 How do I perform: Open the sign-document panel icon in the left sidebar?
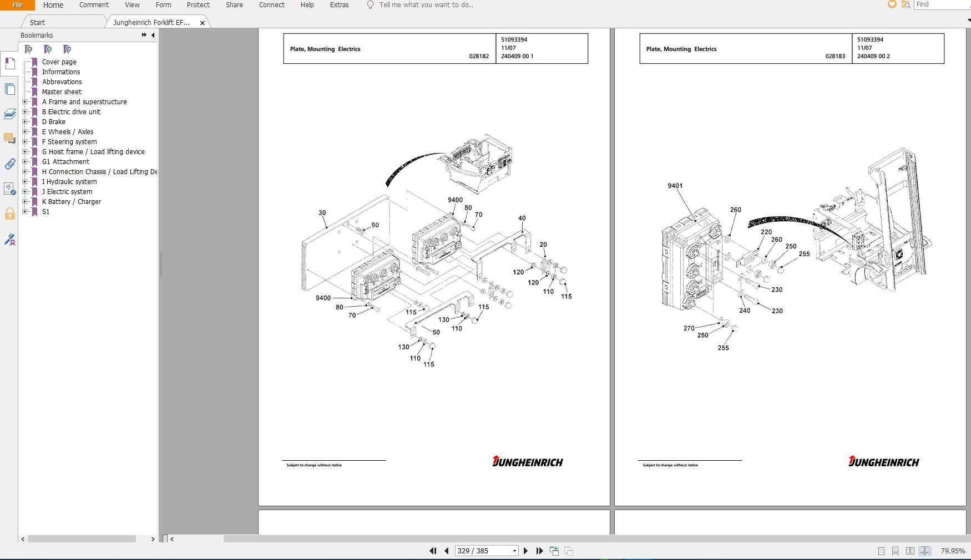point(10,240)
